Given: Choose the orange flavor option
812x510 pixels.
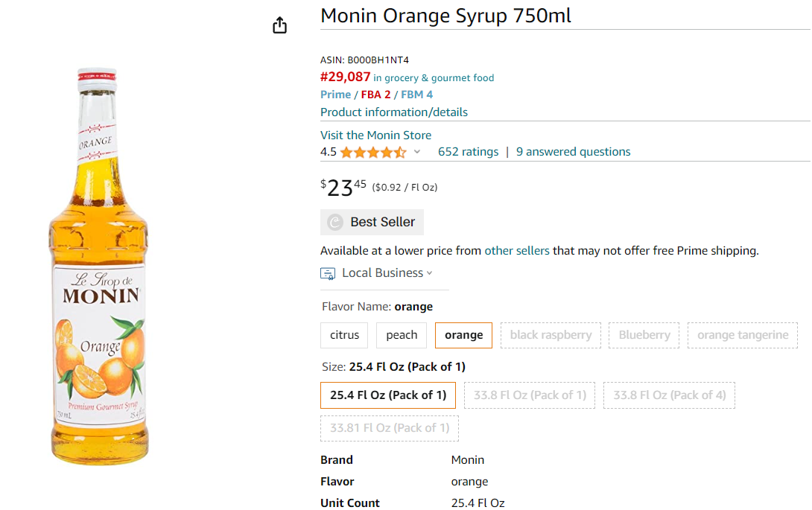Looking at the screenshot, I should (463, 335).
